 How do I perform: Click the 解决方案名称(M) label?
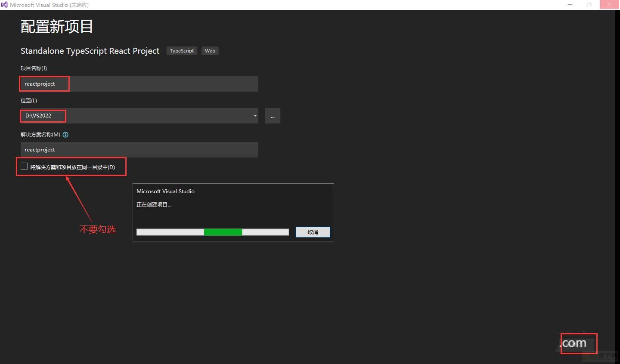(40, 135)
